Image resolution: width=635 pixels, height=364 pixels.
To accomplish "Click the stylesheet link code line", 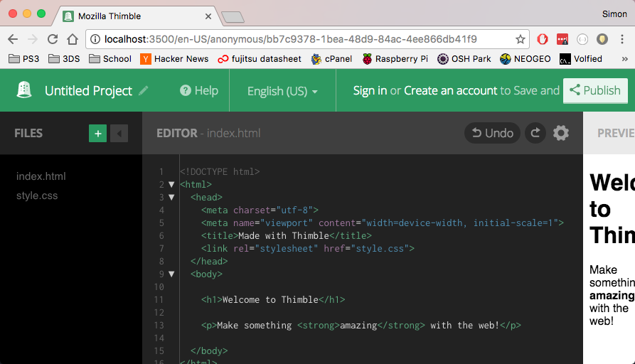I will [308, 249].
